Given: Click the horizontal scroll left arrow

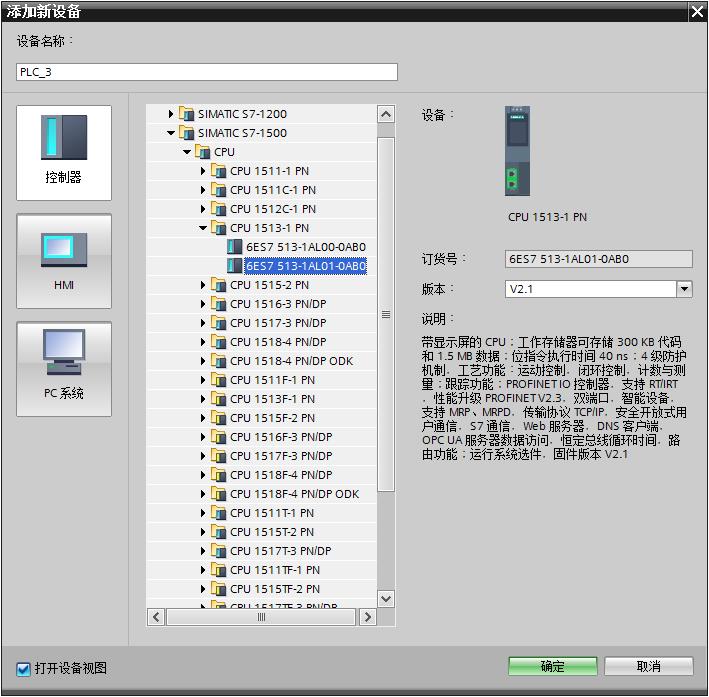Looking at the screenshot, I should (x=156, y=617).
